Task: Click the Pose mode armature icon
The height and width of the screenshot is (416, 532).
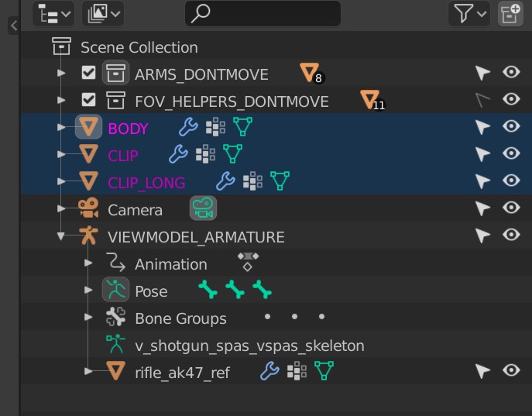Action: 115,291
